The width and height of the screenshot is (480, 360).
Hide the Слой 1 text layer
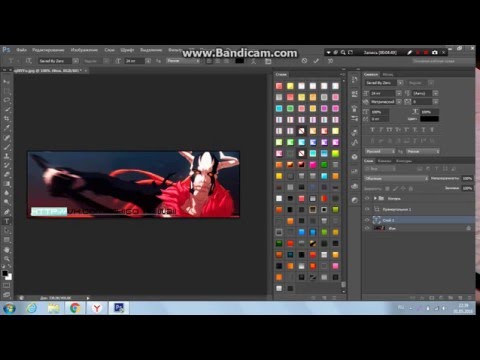pos(367,220)
